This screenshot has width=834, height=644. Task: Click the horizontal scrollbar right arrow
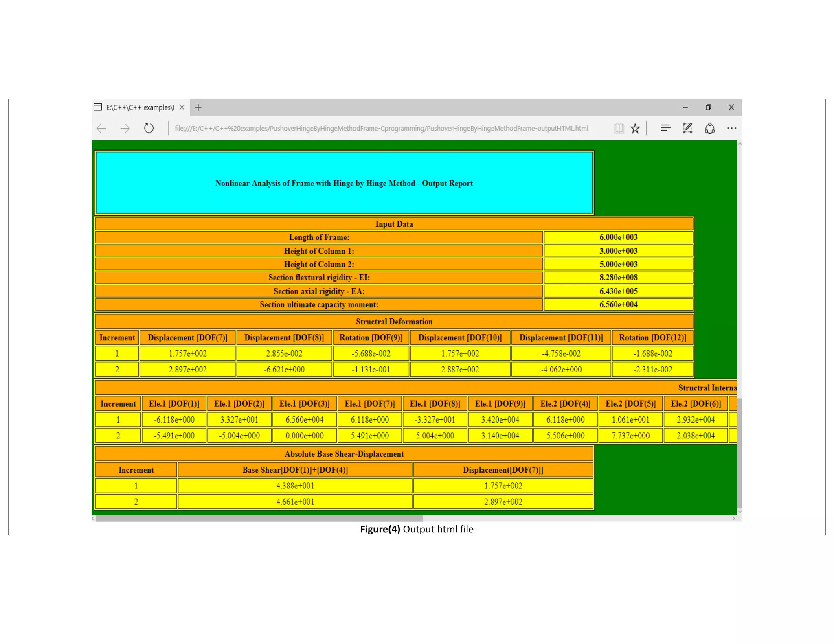(x=734, y=519)
